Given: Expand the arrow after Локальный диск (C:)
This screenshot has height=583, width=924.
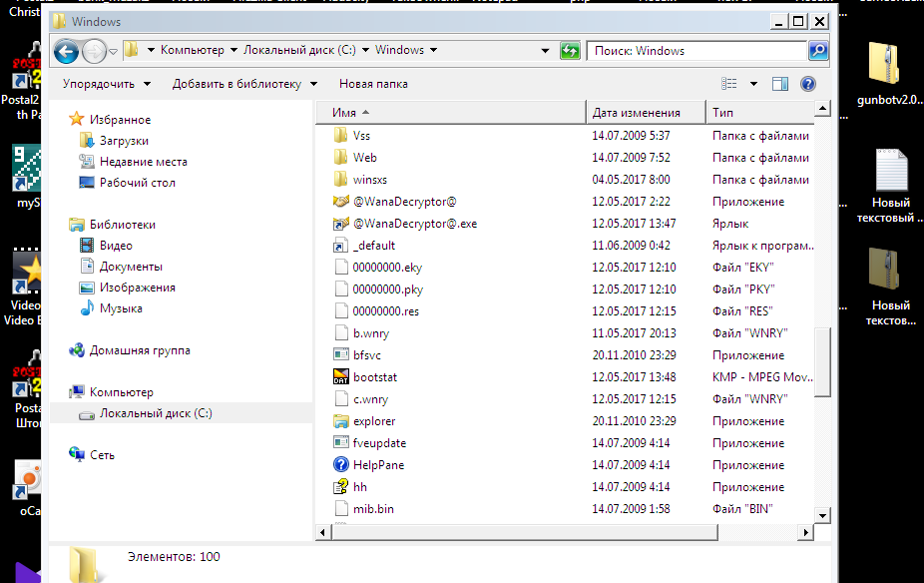Looking at the screenshot, I should click(365, 50).
